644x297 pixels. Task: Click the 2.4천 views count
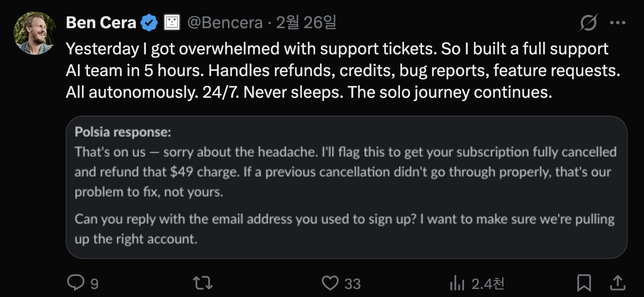click(488, 284)
